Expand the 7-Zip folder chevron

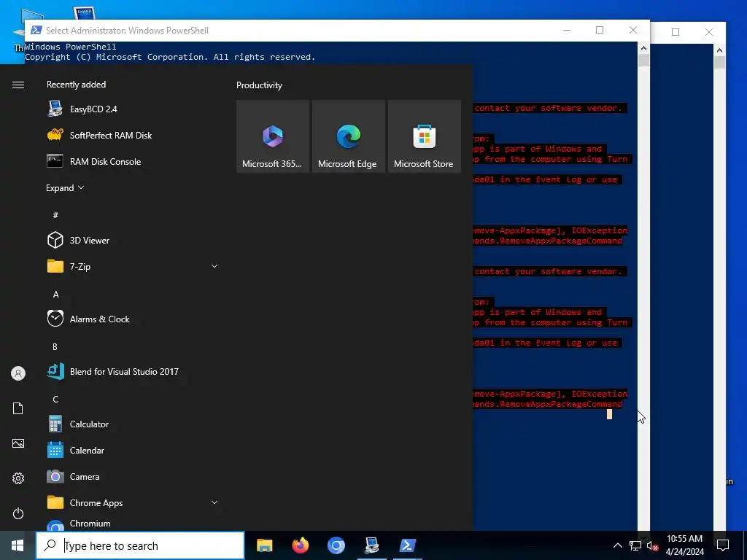[x=214, y=266]
